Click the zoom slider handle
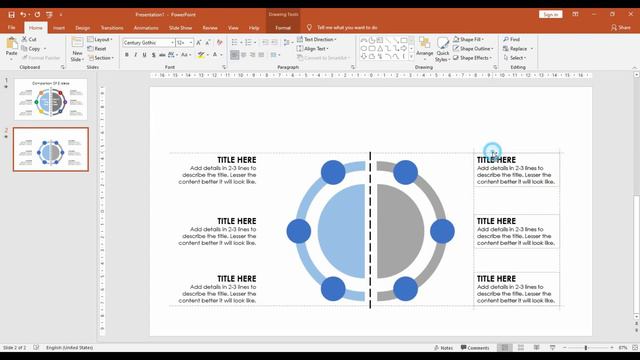The image size is (640, 360). click(x=586, y=347)
